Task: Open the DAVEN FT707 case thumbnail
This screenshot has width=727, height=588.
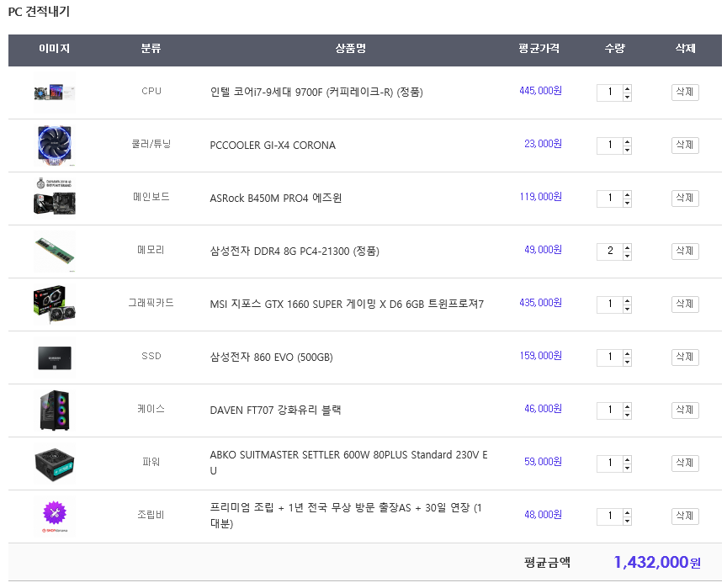Action: click(x=54, y=411)
